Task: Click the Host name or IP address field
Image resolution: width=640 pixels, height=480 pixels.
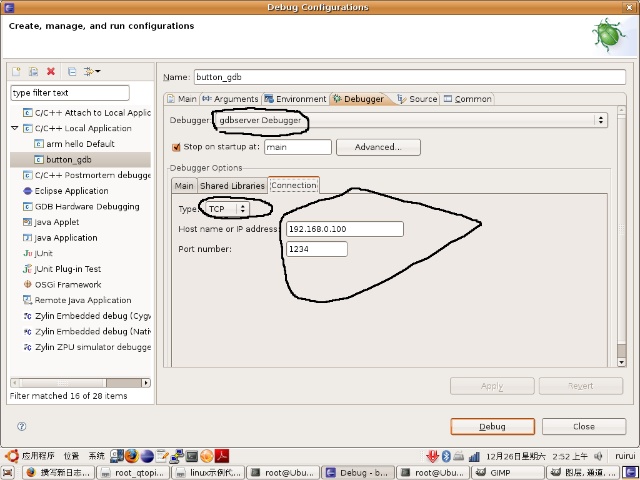Action: click(345, 229)
